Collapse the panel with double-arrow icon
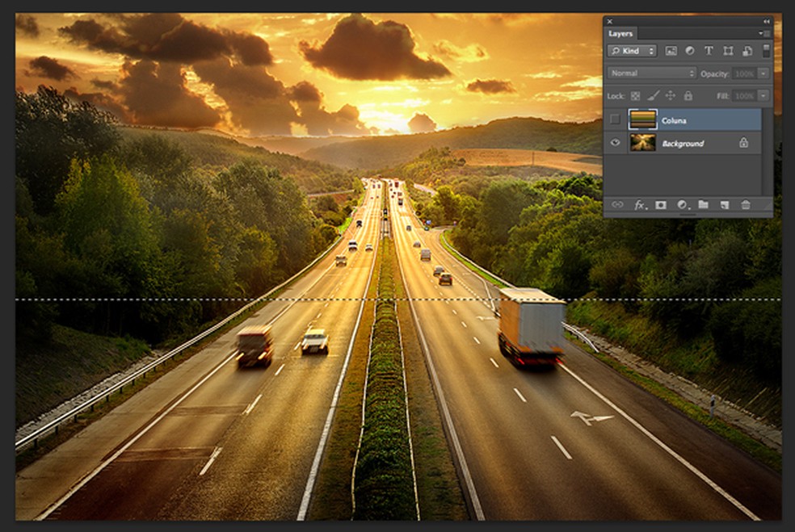The width and height of the screenshot is (795, 532). click(766, 21)
